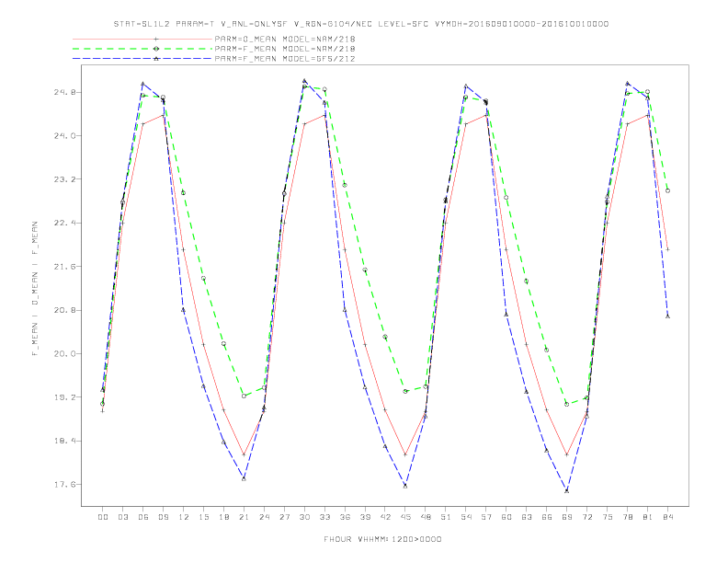
Task: Click x-axis forecast hour label 00
Action: [103, 517]
